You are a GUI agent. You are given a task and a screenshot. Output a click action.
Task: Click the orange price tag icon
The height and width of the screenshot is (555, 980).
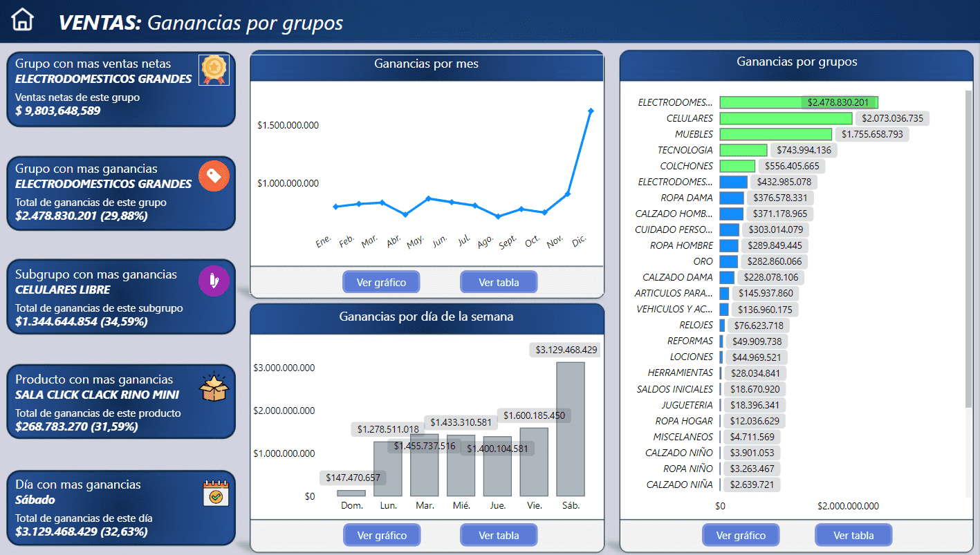[214, 176]
